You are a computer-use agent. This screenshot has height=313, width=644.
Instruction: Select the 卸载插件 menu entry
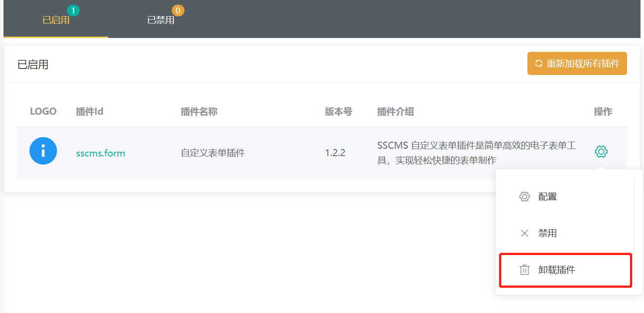557,270
